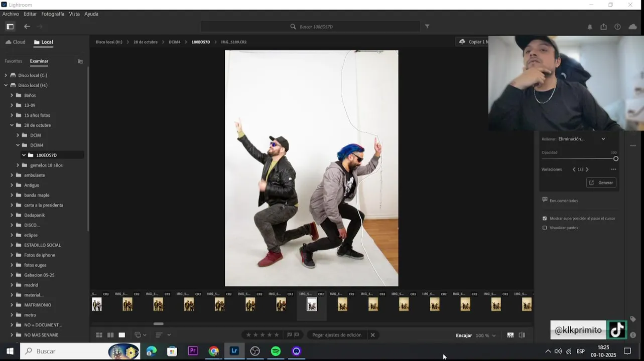Click 28 de octubre in the breadcrumb
Screen dimensions: 644x361
pyautogui.click(x=146, y=42)
